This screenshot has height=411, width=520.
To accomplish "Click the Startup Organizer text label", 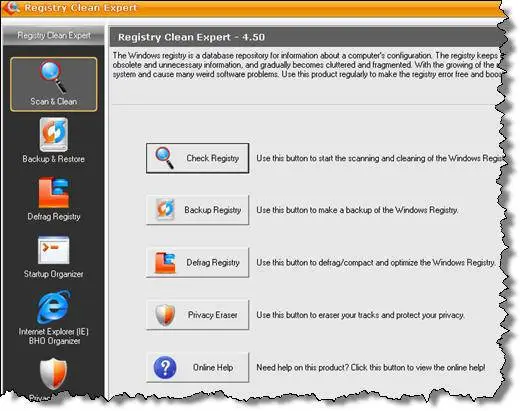I will (x=54, y=274).
